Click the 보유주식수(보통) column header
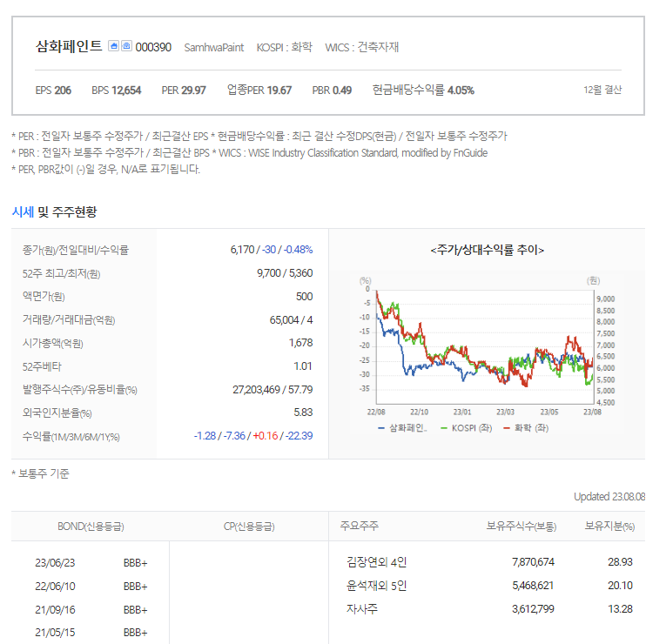Screen dimensions: 646x644 (522, 526)
